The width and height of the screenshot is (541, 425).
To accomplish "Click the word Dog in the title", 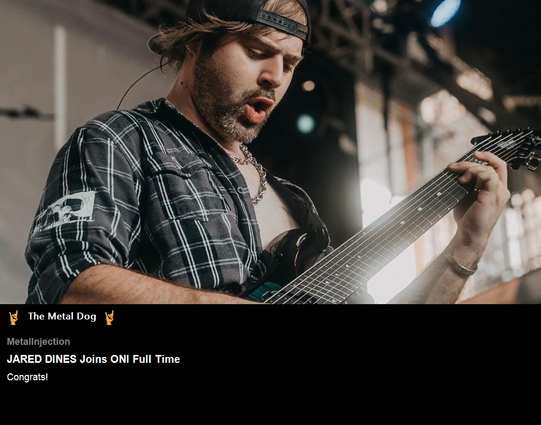I will 86,316.
